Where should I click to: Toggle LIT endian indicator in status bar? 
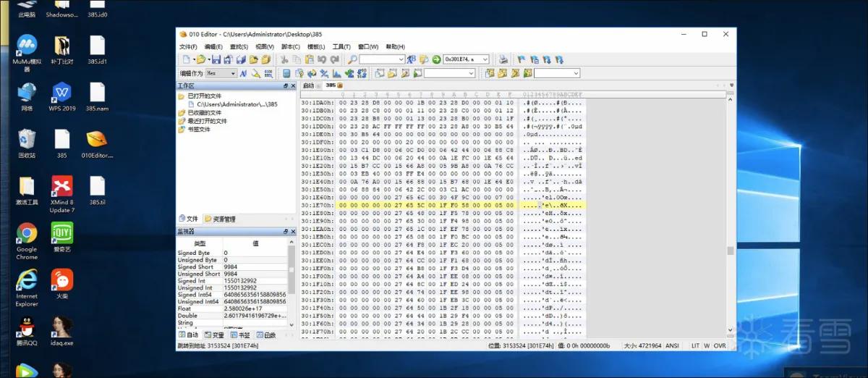point(695,346)
